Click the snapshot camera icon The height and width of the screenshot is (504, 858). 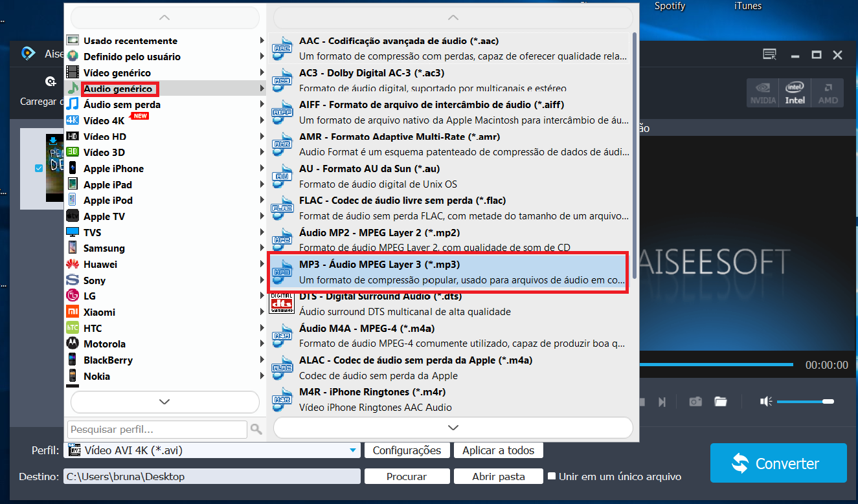(695, 402)
